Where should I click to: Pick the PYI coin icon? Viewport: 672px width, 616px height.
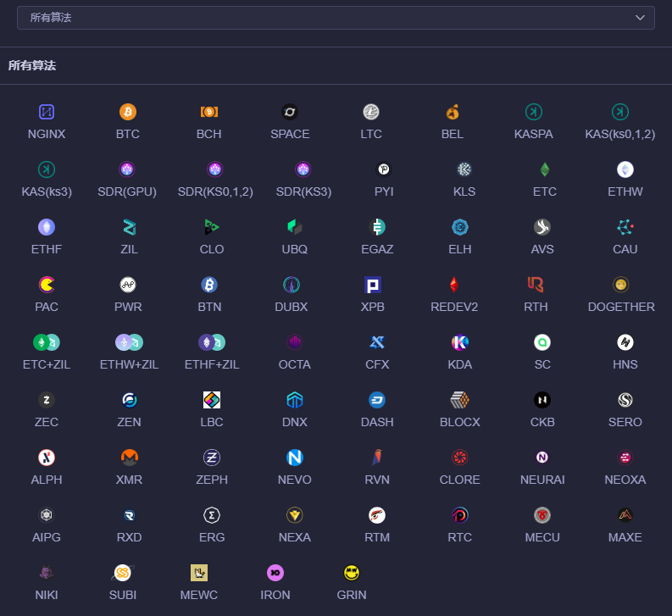tap(384, 169)
